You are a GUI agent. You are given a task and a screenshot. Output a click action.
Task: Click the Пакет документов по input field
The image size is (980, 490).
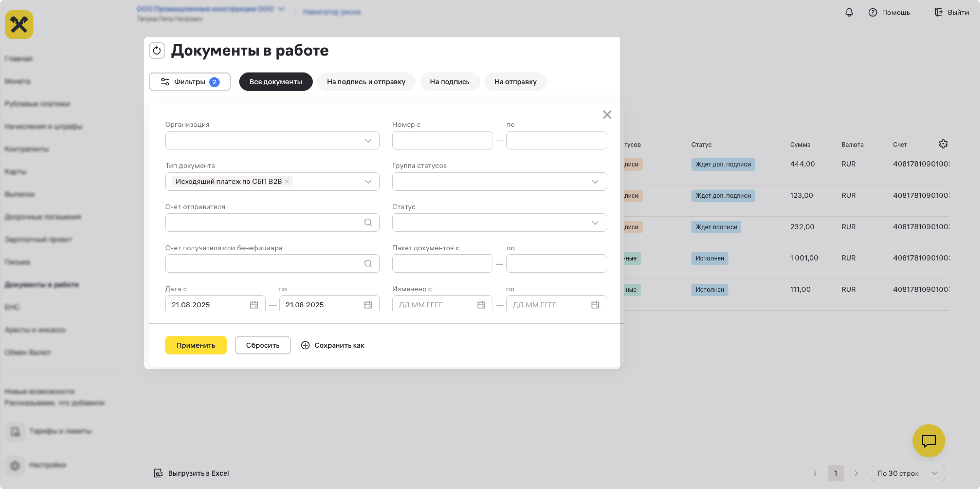click(557, 263)
